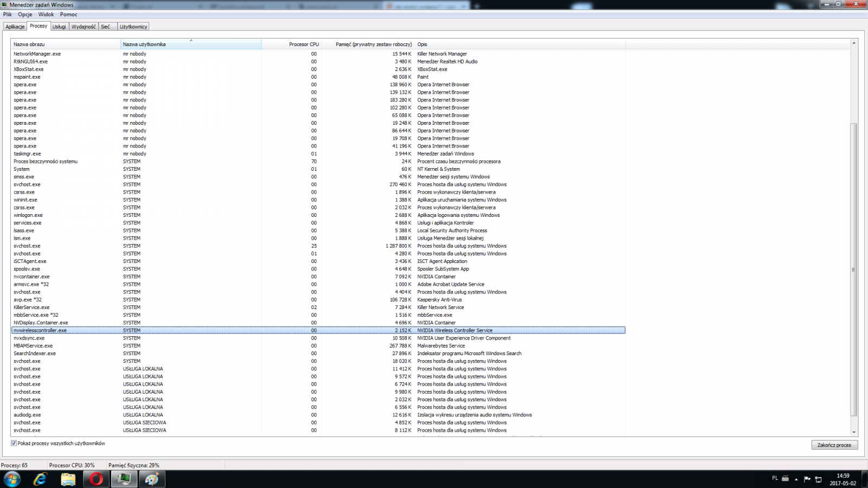
Task: Select the iSCTAgent.exe process
Action: point(318,261)
